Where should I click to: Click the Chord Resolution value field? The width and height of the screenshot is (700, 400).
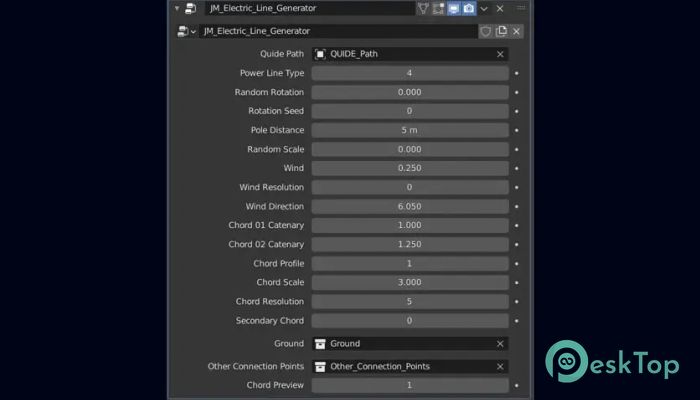(410, 302)
